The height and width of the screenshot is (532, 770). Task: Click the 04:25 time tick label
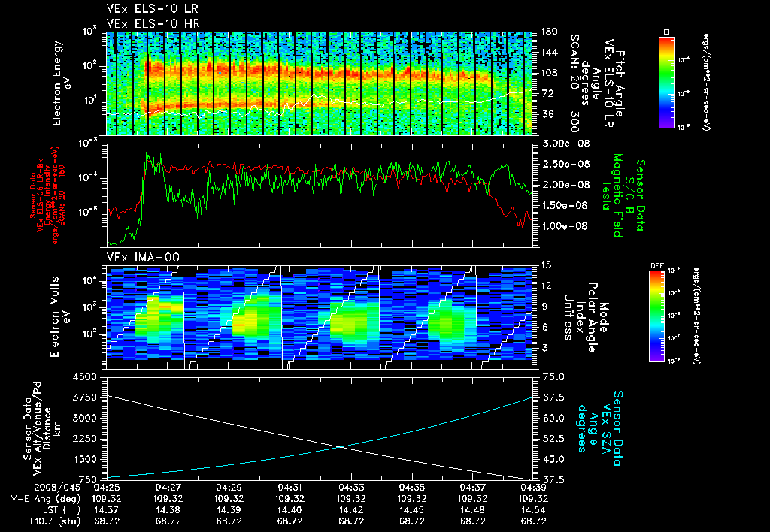coord(107,488)
